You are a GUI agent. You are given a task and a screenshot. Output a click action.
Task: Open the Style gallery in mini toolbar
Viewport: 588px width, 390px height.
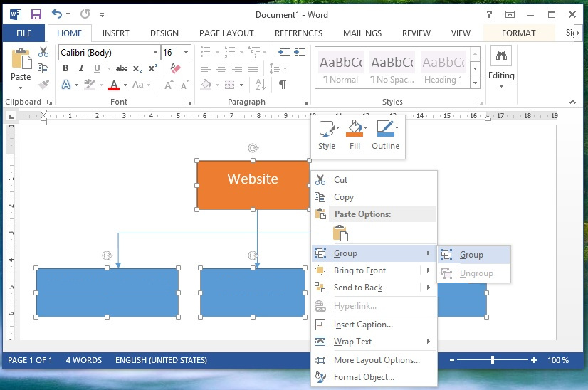click(x=327, y=136)
